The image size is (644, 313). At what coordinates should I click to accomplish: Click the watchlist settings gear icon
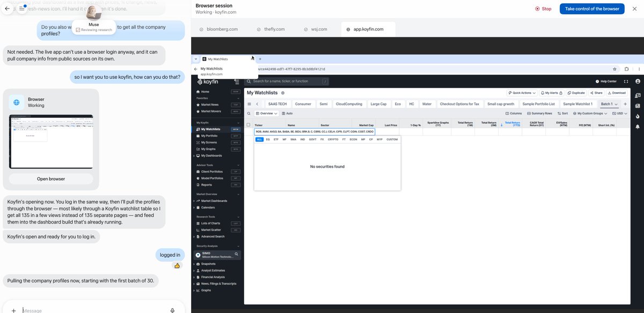pos(283,93)
